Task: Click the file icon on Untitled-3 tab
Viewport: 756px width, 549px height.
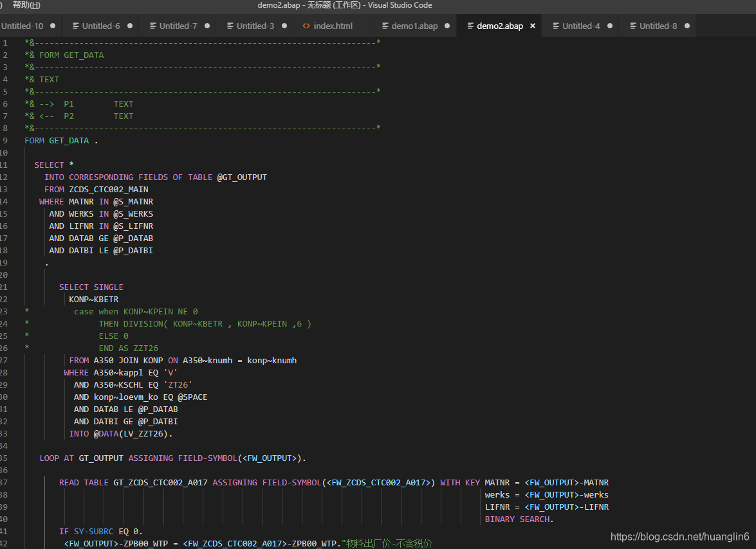Action: (230, 26)
